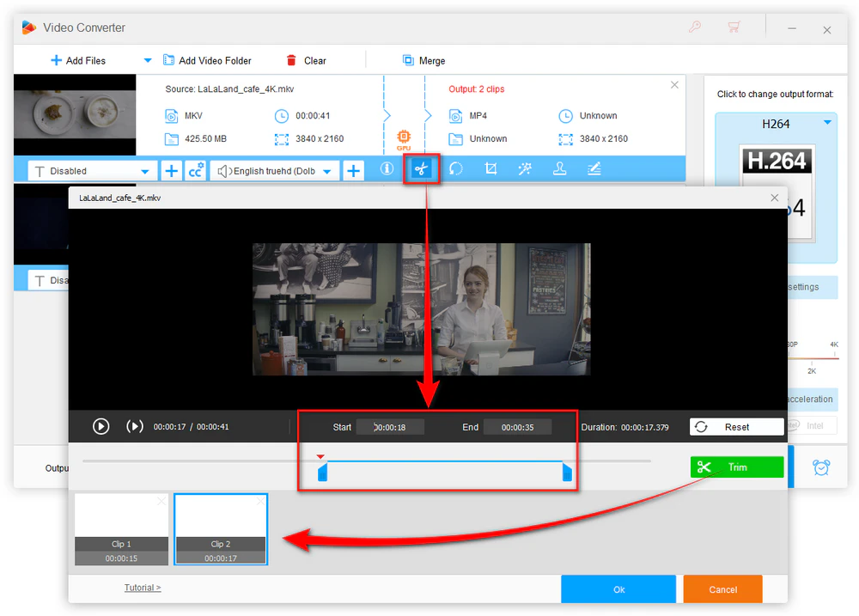Viewport: 859px width, 616px height.
Task: Open the watermark stamp icon
Action: 559,168
